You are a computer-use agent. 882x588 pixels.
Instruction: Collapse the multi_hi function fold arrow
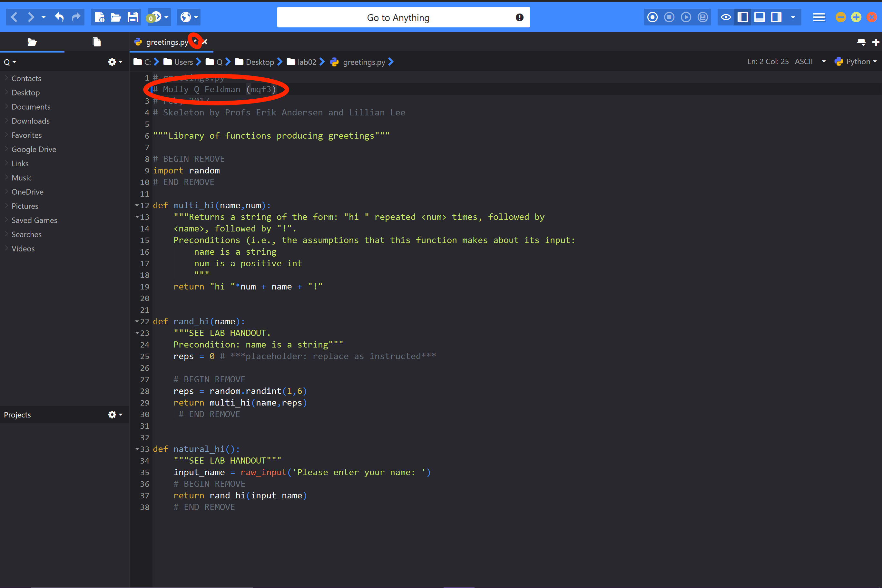coord(137,205)
